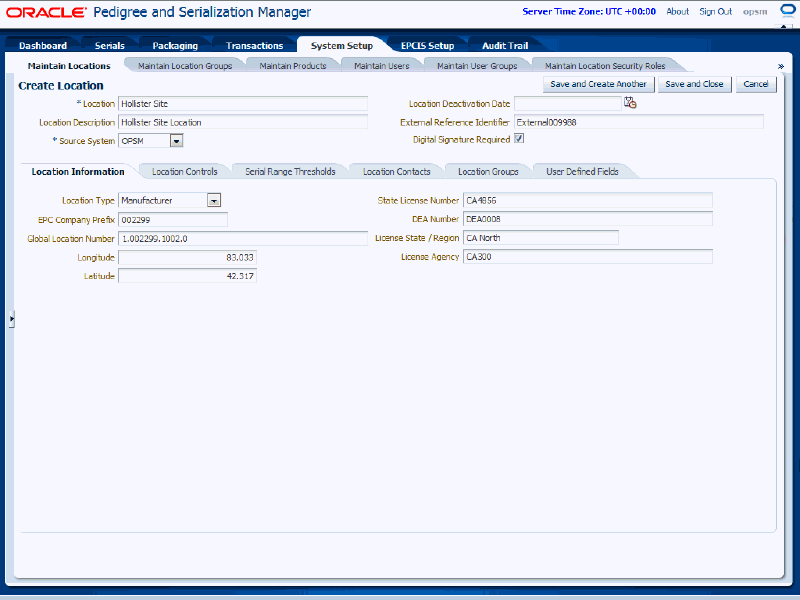This screenshot has width=800, height=600.
Task: Click the Location Description field
Action: click(243, 122)
